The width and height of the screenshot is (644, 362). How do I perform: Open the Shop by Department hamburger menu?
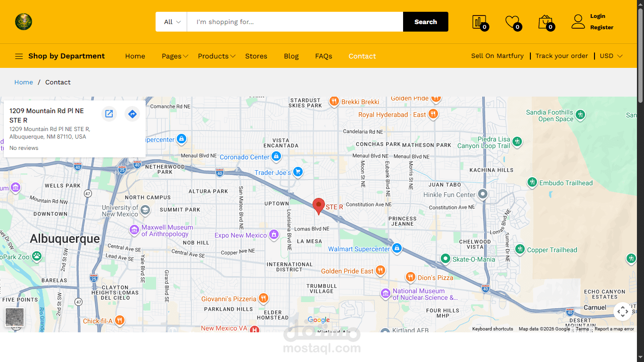(x=19, y=56)
